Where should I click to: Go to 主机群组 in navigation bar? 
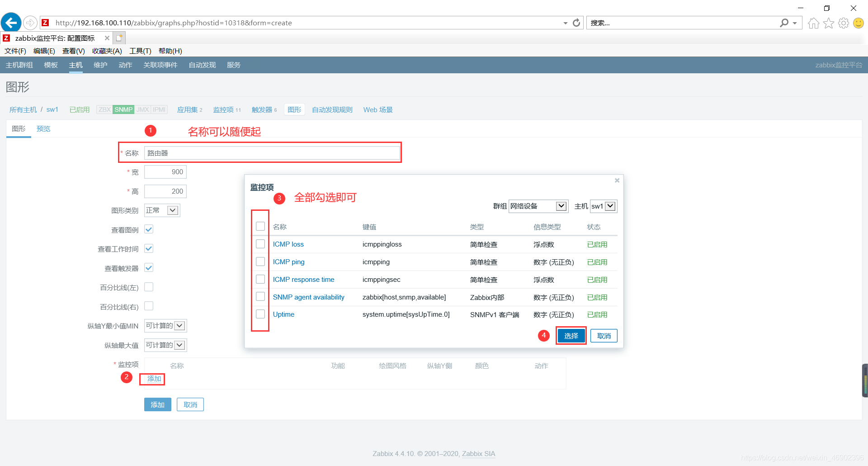pyautogui.click(x=19, y=65)
